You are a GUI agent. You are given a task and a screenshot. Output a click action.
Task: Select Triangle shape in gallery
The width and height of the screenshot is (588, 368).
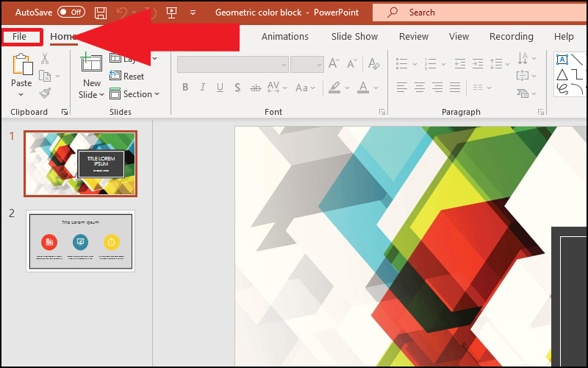[x=562, y=74]
